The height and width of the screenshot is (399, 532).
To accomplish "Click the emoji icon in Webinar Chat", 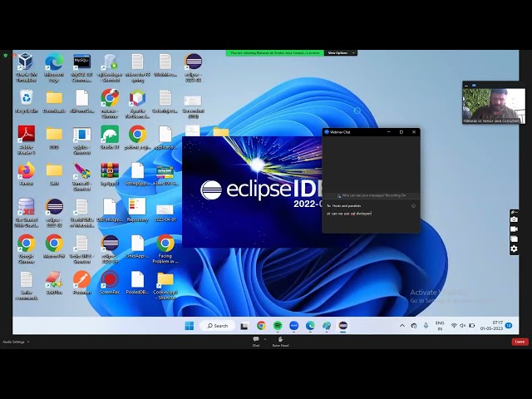I will 413,206.
